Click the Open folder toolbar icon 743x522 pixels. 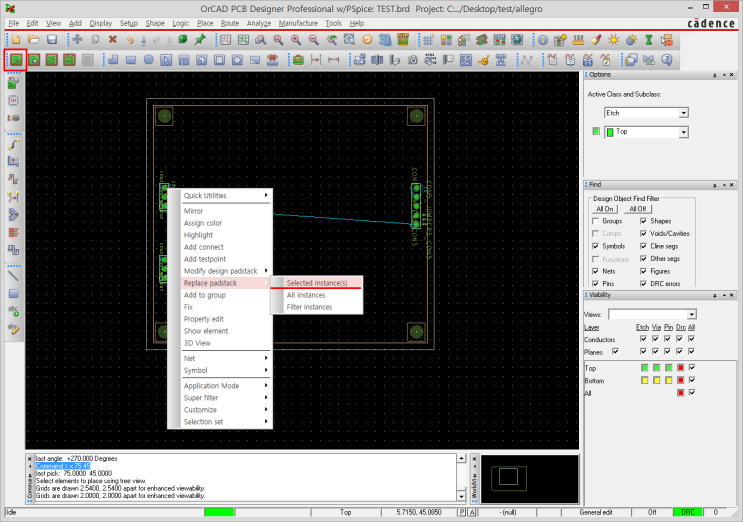[35, 40]
